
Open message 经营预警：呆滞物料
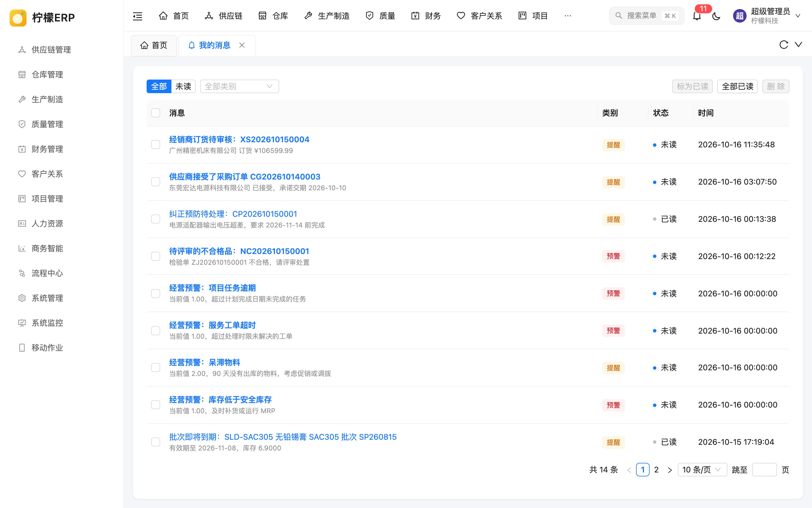point(205,363)
